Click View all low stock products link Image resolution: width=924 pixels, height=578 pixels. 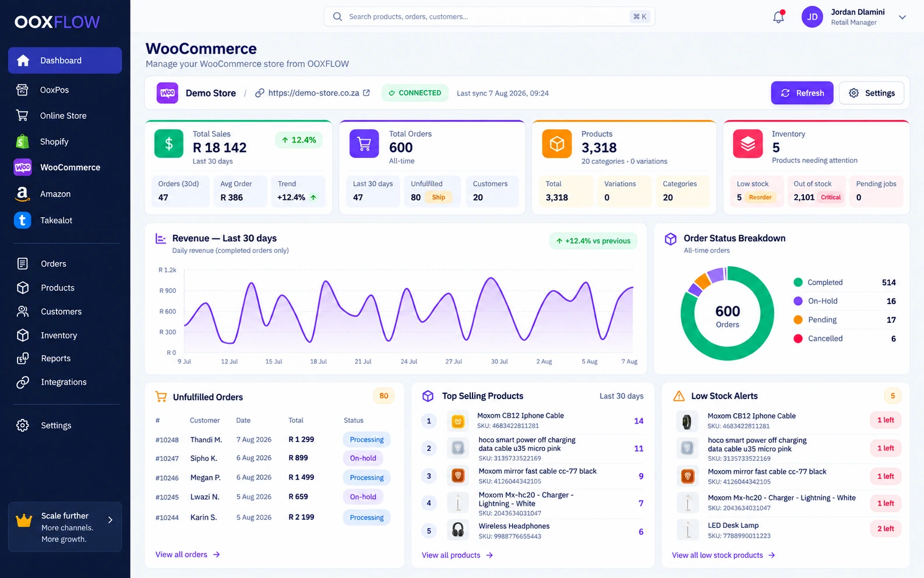click(x=724, y=555)
